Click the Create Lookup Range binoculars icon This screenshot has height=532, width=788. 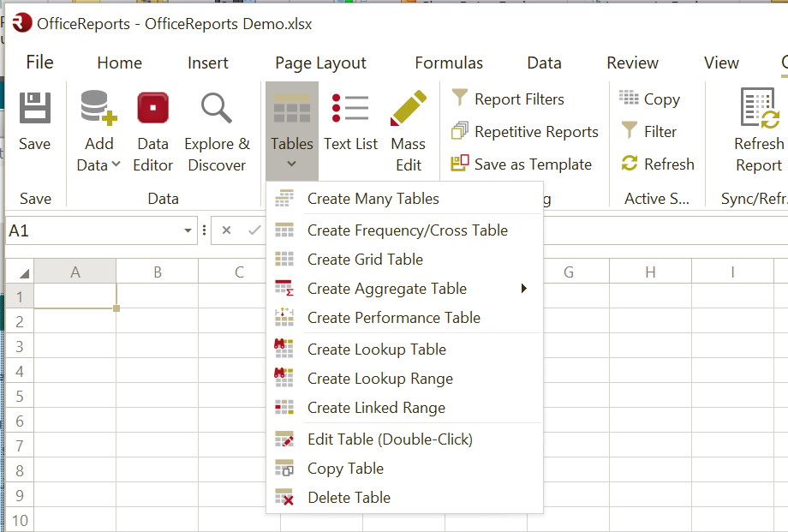pos(284,377)
